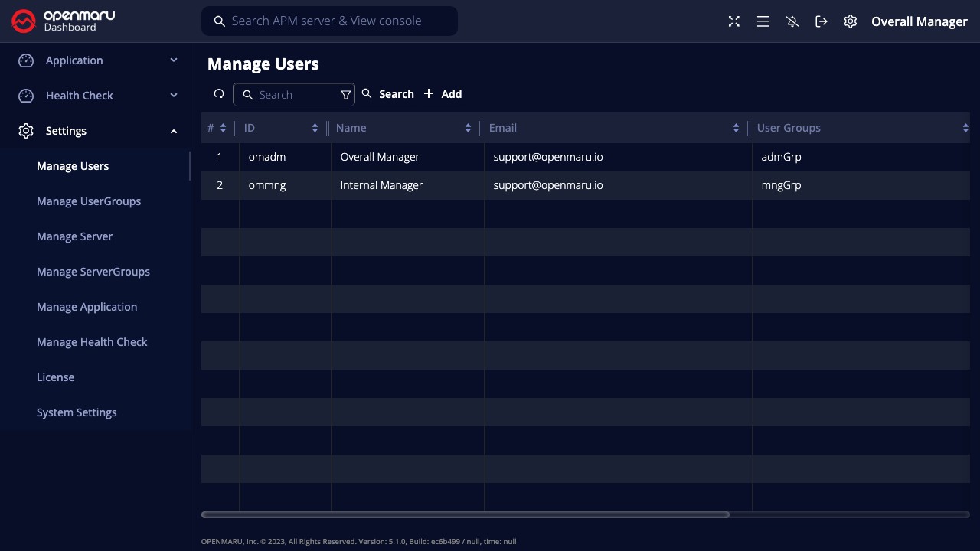Click the OpenMaru Dashboard logo

tap(64, 21)
